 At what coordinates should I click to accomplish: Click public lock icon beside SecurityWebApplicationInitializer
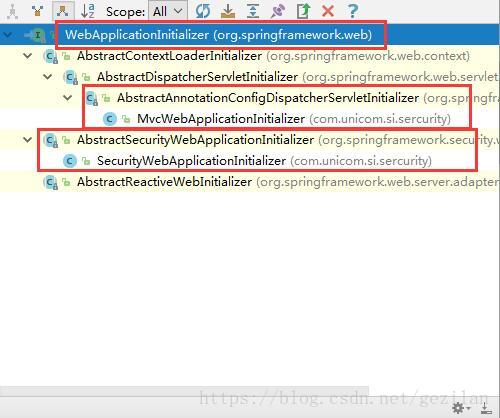point(86,161)
